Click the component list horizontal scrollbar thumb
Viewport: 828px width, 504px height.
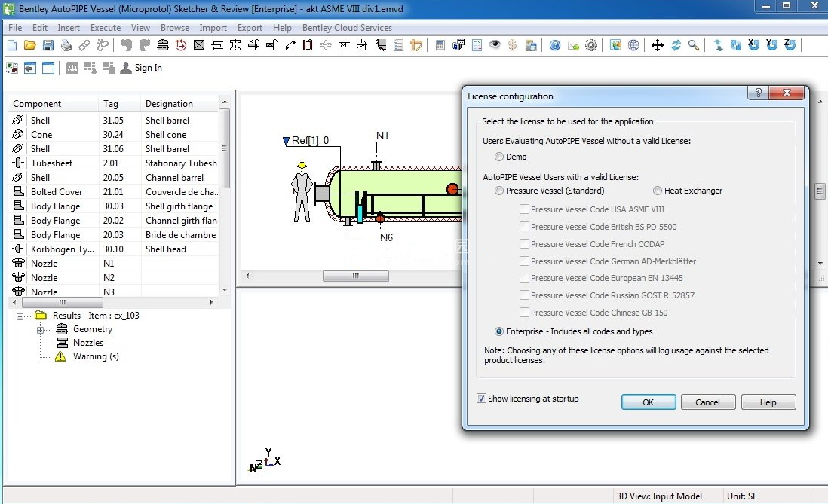[x=63, y=302]
